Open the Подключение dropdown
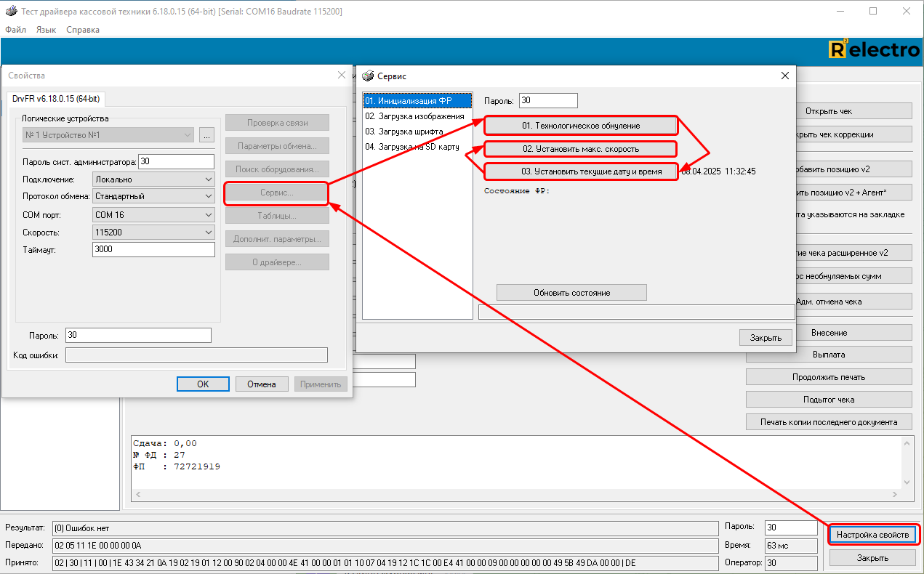This screenshot has height=574, width=924. pyautogui.click(x=153, y=179)
